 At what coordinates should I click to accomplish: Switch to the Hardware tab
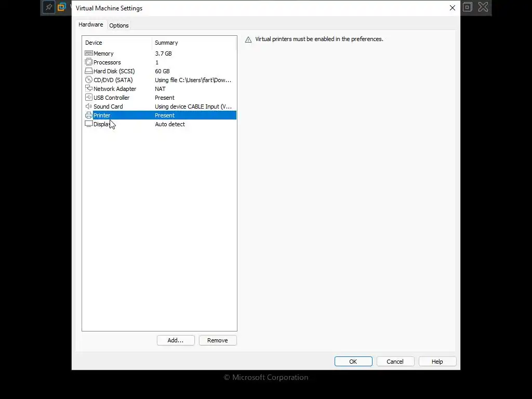[90, 24]
